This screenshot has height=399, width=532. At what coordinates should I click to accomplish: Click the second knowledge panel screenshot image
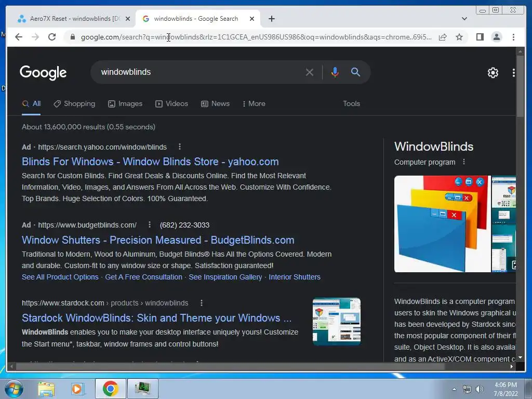pyautogui.click(x=504, y=224)
